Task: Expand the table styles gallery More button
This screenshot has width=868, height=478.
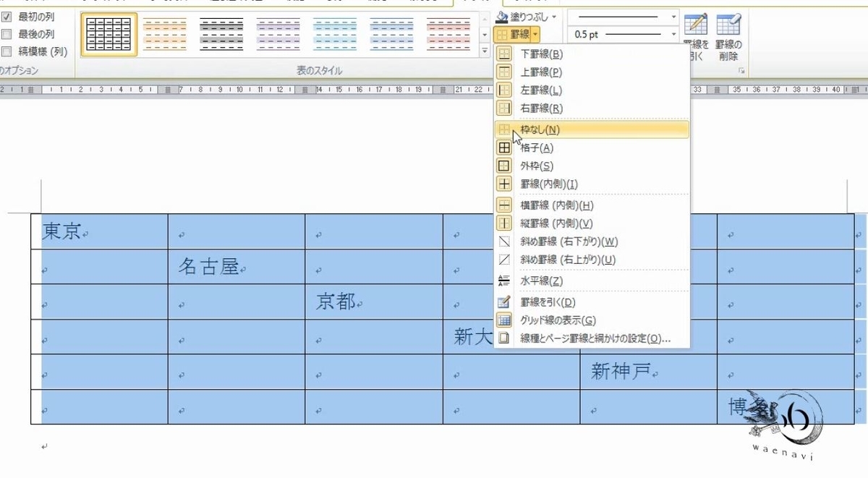Action: coord(483,49)
